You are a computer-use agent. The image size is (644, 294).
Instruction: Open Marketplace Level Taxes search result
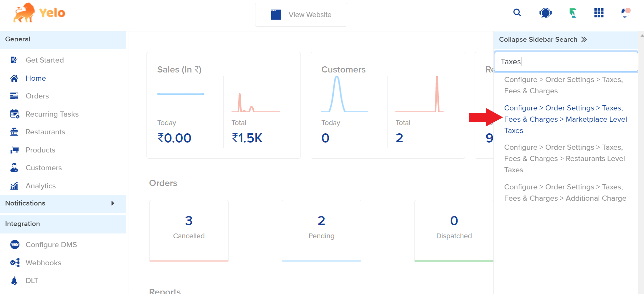[x=565, y=119]
